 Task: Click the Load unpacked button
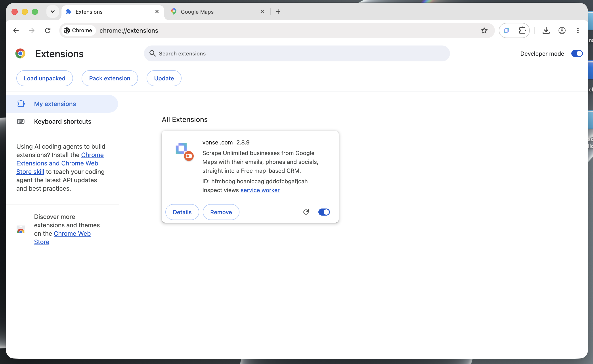coord(45,78)
